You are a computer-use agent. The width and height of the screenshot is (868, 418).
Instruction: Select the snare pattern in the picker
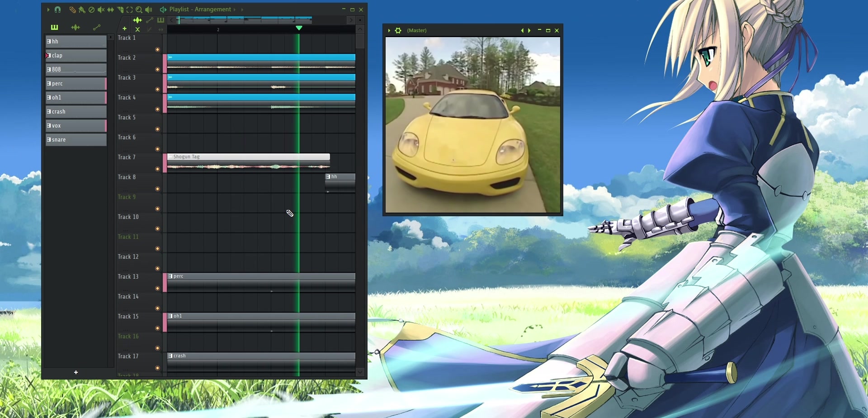click(76, 140)
